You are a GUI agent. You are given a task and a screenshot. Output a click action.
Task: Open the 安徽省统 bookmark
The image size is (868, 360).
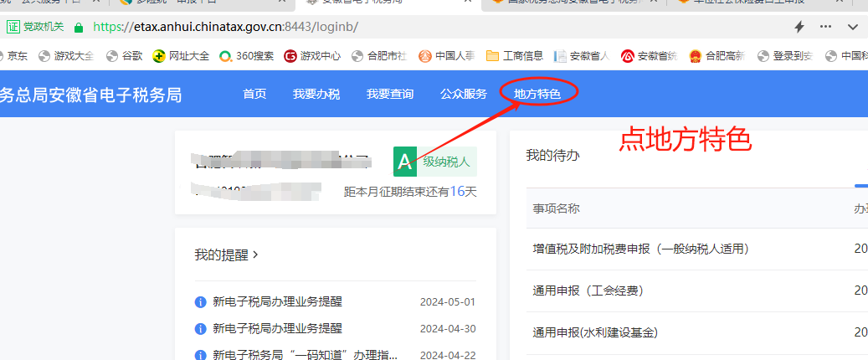click(x=650, y=56)
